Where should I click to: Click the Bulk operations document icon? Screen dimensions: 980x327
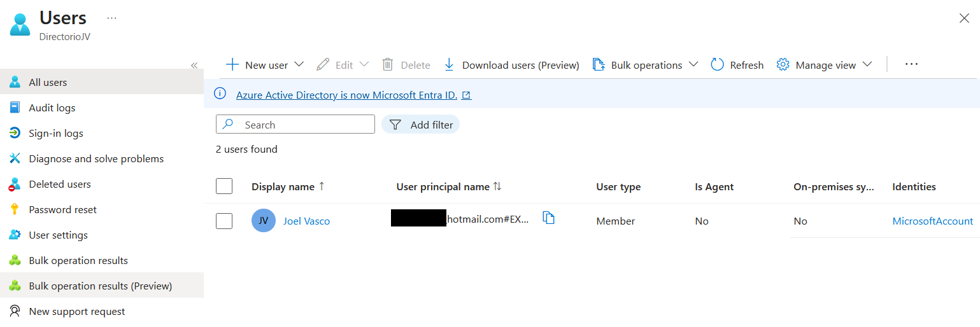coord(598,65)
